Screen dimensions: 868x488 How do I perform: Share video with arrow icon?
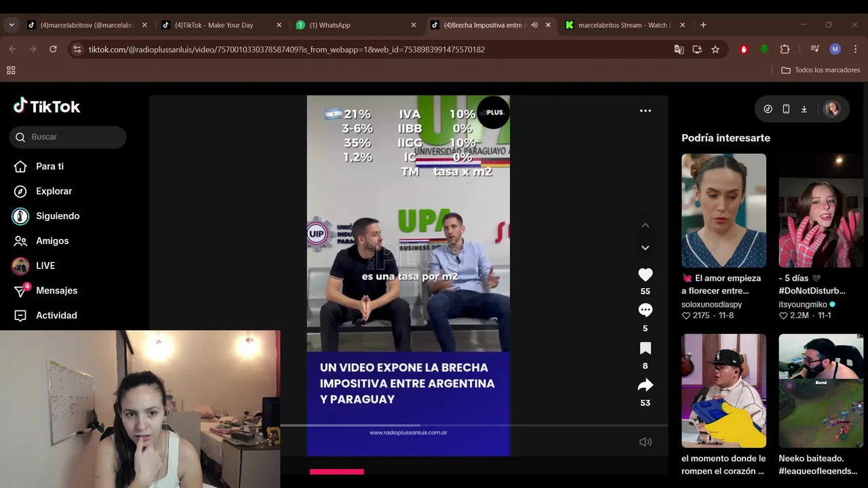[x=645, y=385]
